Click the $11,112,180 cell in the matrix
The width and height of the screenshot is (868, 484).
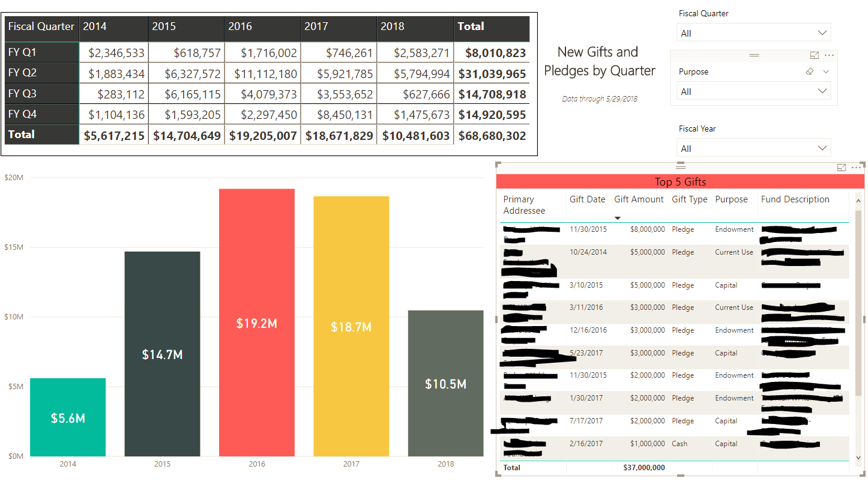263,74
